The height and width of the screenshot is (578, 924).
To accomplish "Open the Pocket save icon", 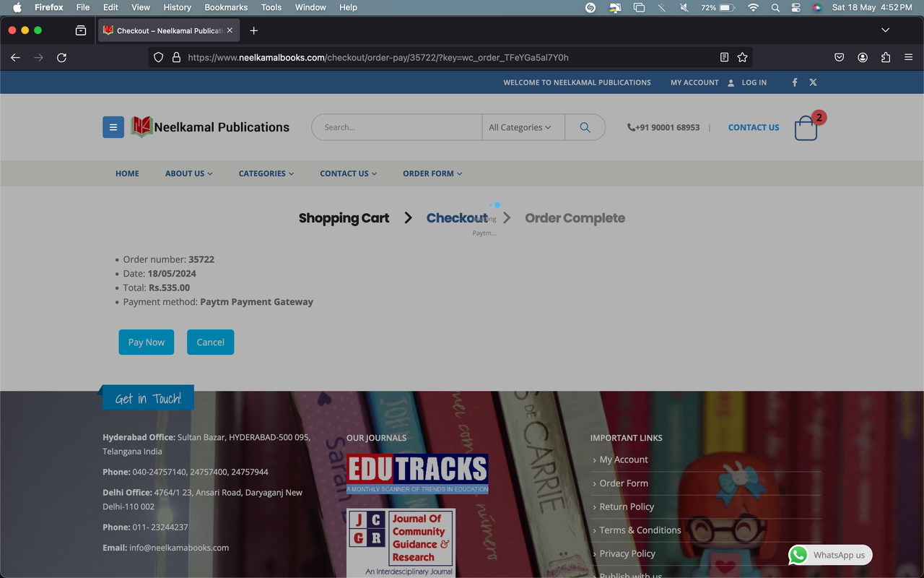I will click(839, 58).
